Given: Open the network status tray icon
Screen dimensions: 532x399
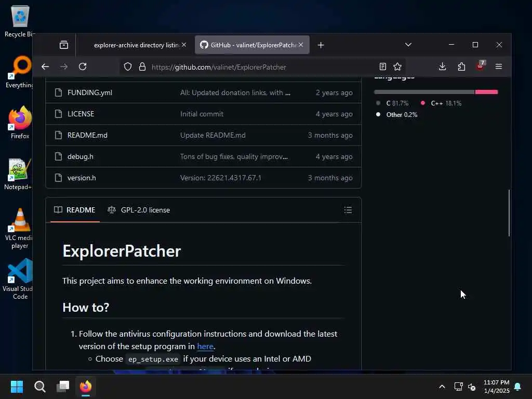Looking at the screenshot, I should (458, 387).
